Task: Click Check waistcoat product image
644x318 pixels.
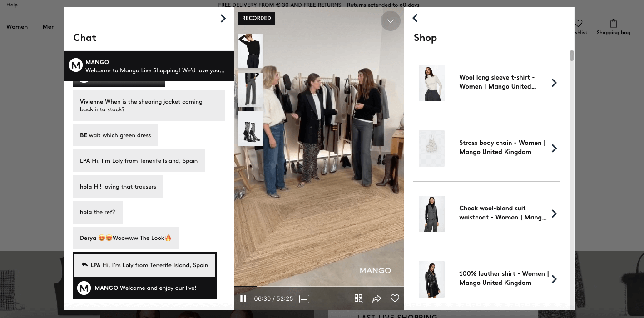Action: pyautogui.click(x=431, y=214)
